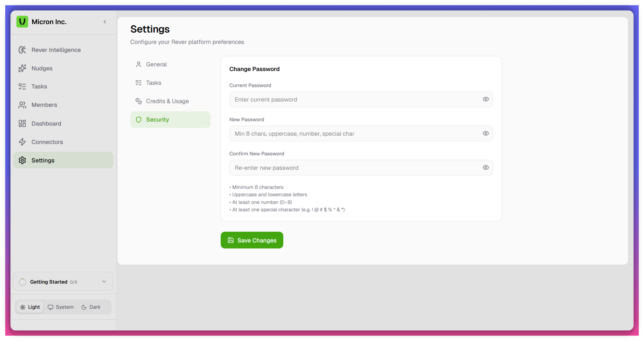Image resolution: width=644 pixels, height=341 pixels.
Task: Click the sidebar Tasks checklist icon
Action: click(22, 87)
